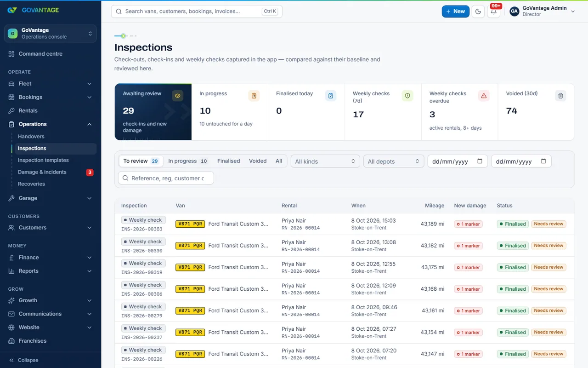Screen dimensions: 588x368
Task: Open notifications bell icon
Action: (494, 11)
